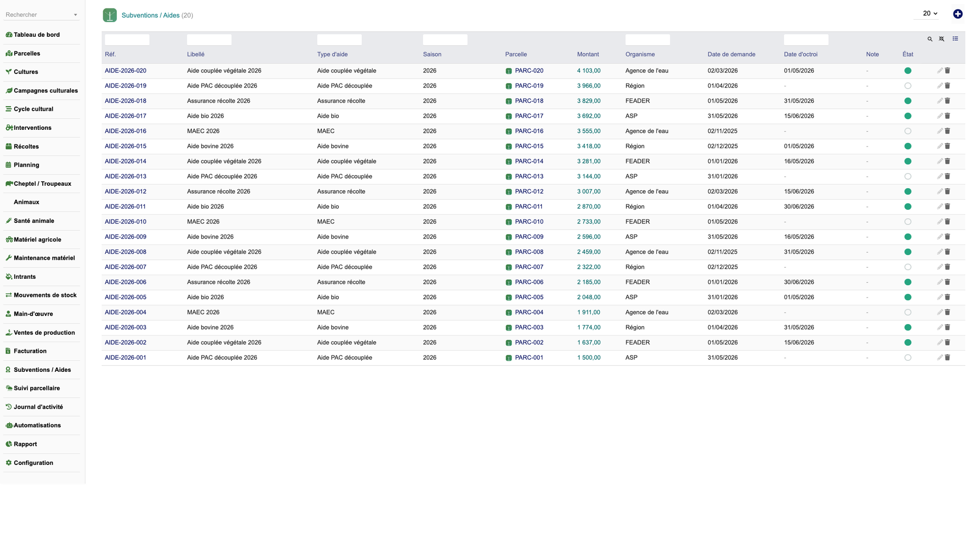
Task: Click trash icon for AIDE-2026-005
Action: [x=947, y=297]
